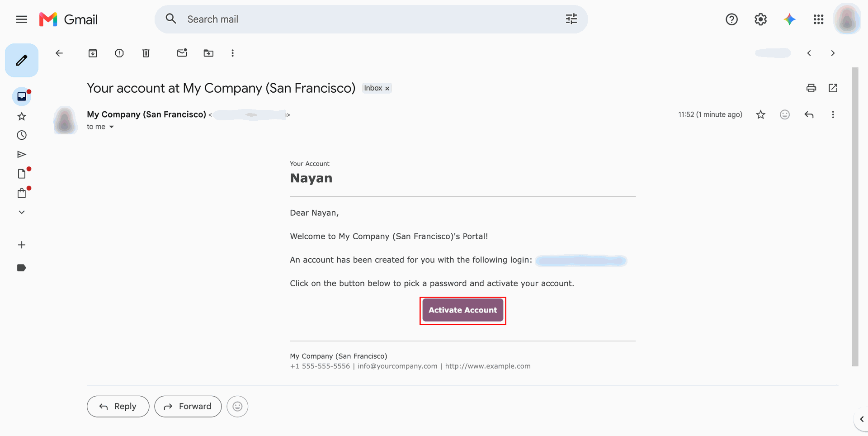The width and height of the screenshot is (868, 436).
Task: Remove the Inbox label from conversation
Action: (x=387, y=89)
